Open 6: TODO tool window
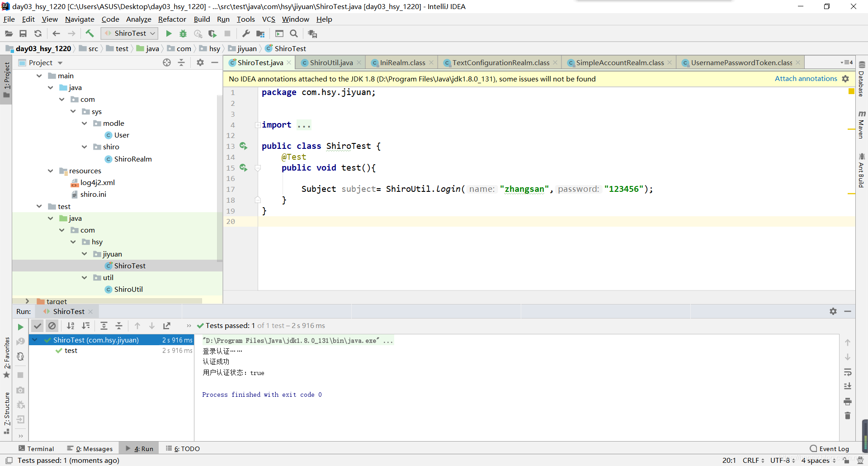This screenshot has width=868, height=466. tap(183, 449)
